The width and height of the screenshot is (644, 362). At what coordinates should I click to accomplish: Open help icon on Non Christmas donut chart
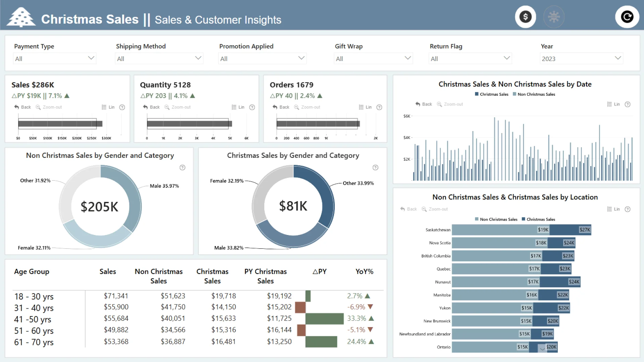tap(182, 168)
